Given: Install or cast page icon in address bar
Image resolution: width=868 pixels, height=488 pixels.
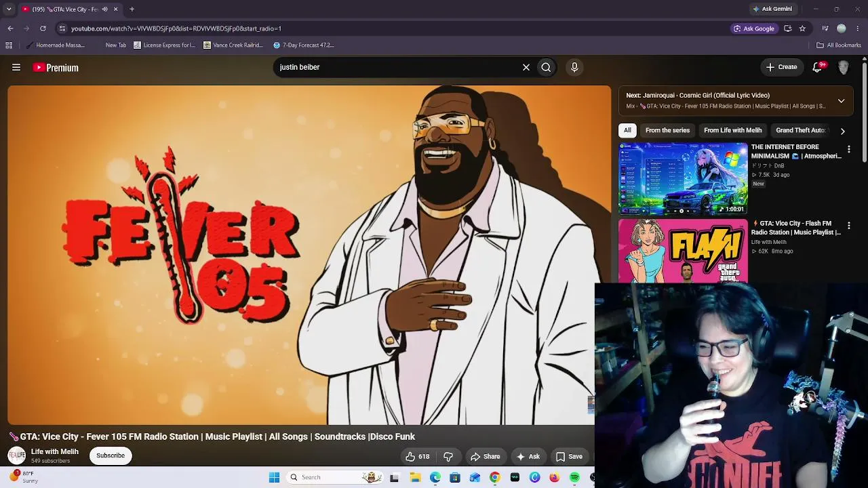Looking at the screenshot, I should (x=788, y=28).
